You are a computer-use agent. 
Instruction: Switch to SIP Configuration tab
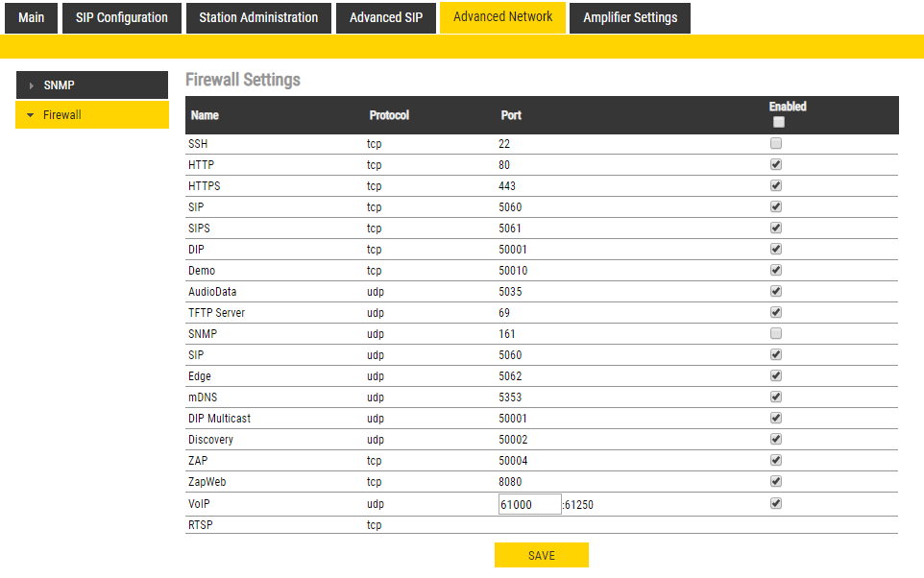click(122, 17)
